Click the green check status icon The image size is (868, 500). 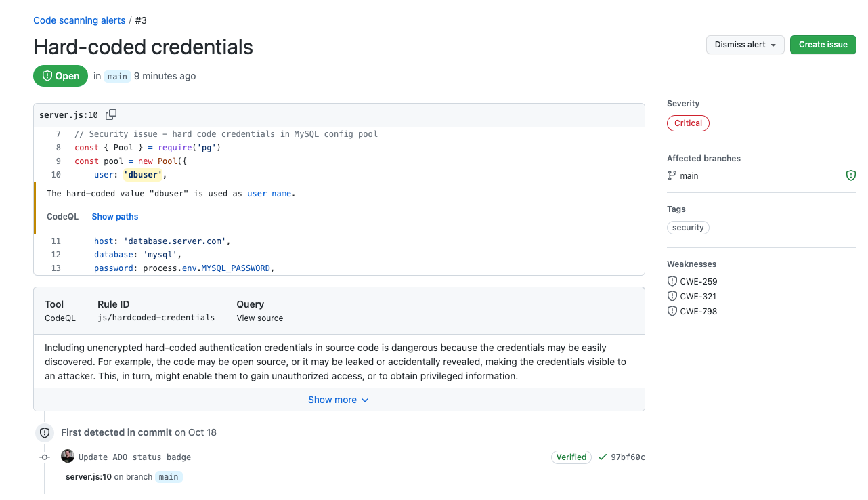pyautogui.click(x=602, y=457)
